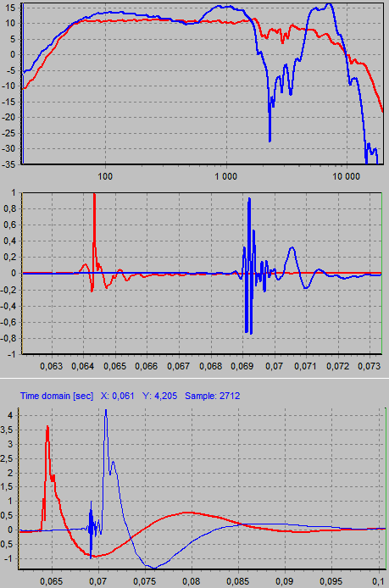Image resolution: width=389 pixels, height=588 pixels.
Task: Click the 'Time domain [sec]' label
Action: point(57,396)
